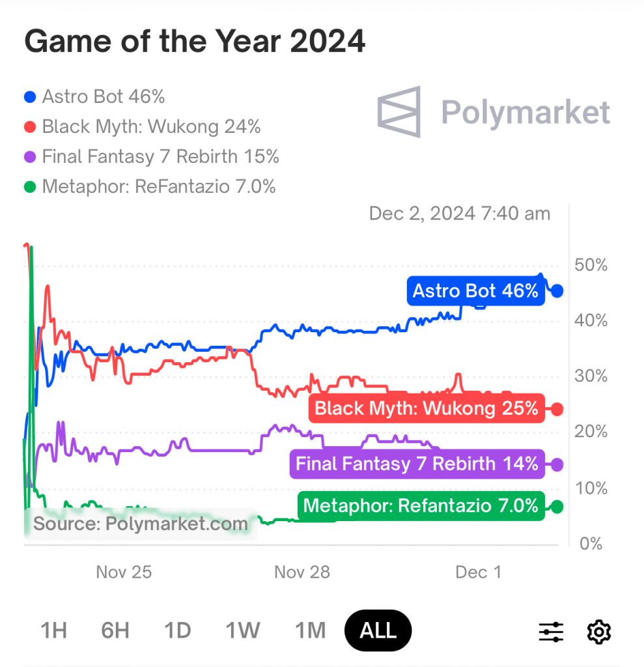644x667 pixels.
Task: Switch to the 1D time range
Action: (x=177, y=631)
